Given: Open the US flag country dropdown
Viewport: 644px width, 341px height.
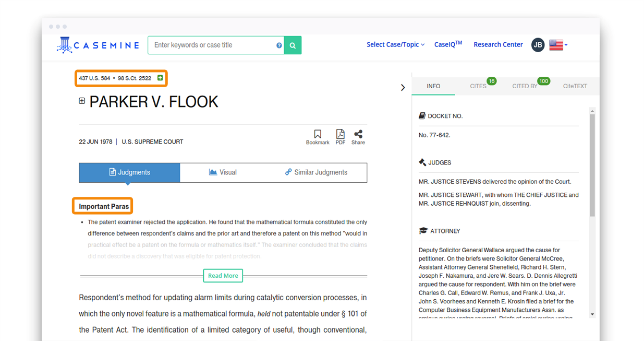Looking at the screenshot, I should (558, 45).
